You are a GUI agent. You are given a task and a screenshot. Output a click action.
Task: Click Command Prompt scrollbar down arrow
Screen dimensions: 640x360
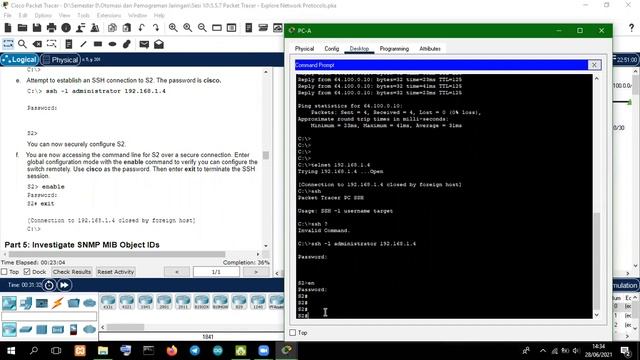pyautogui.click(x=597, y=315)
